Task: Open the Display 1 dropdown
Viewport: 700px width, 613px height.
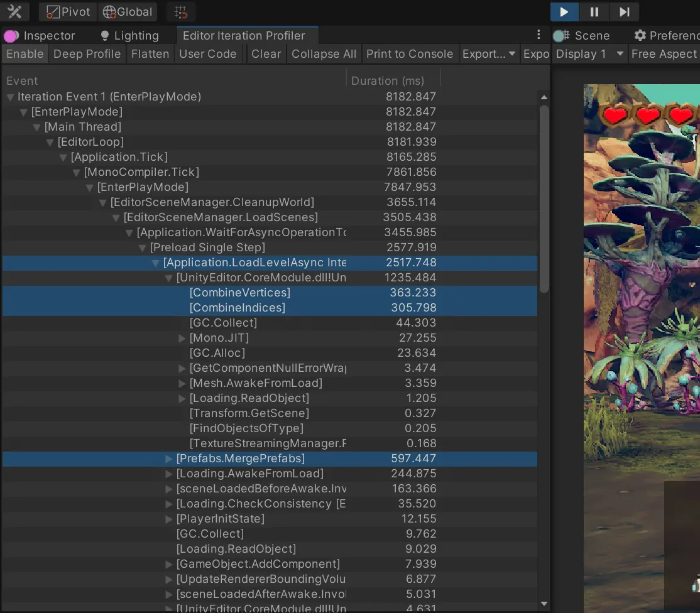Action: click(589, 54)
